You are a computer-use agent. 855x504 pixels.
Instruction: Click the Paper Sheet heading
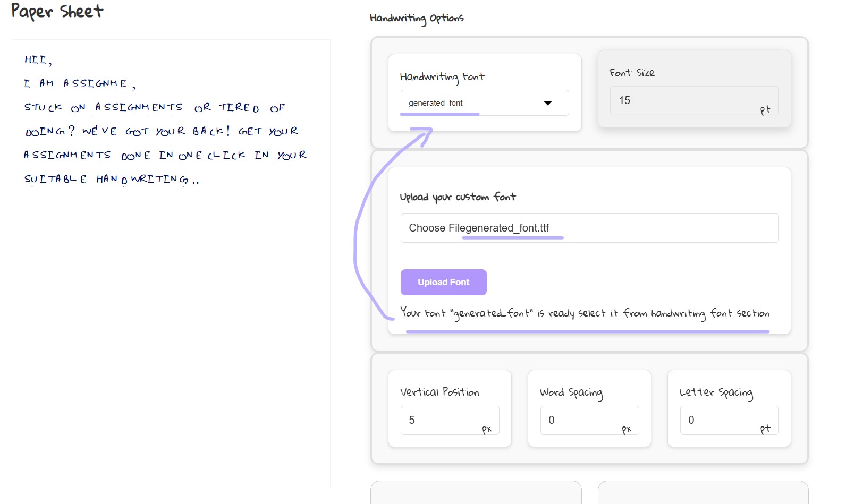click(57, 11)
